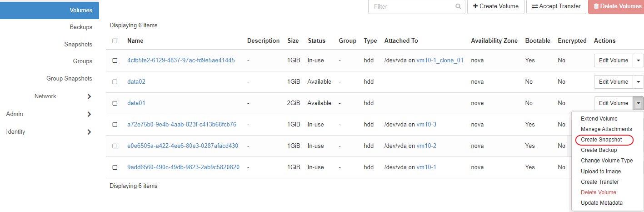Open the Snapshots sidebar tab
644x212 pixels.
[78, 45]
